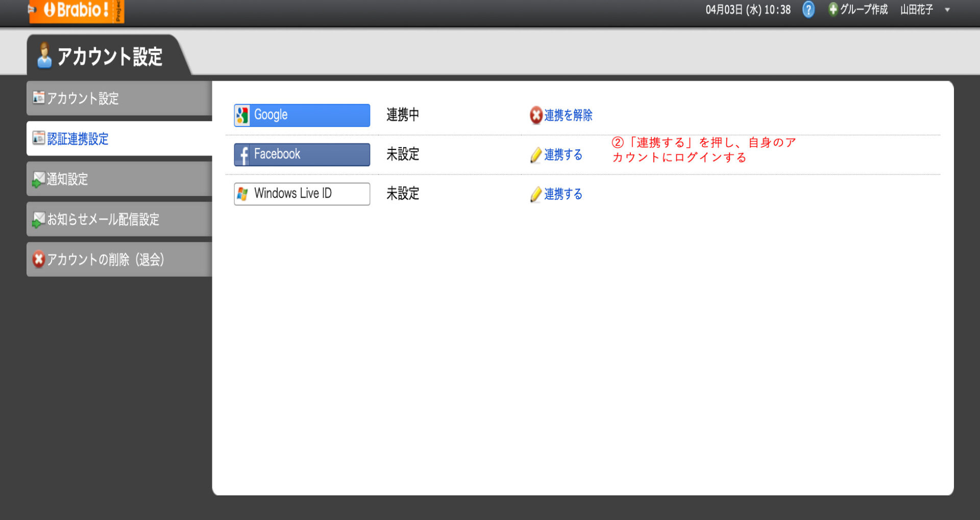Click the Windows Live ID service button
Screen dimensions: 980x520
tap(301, 193)
